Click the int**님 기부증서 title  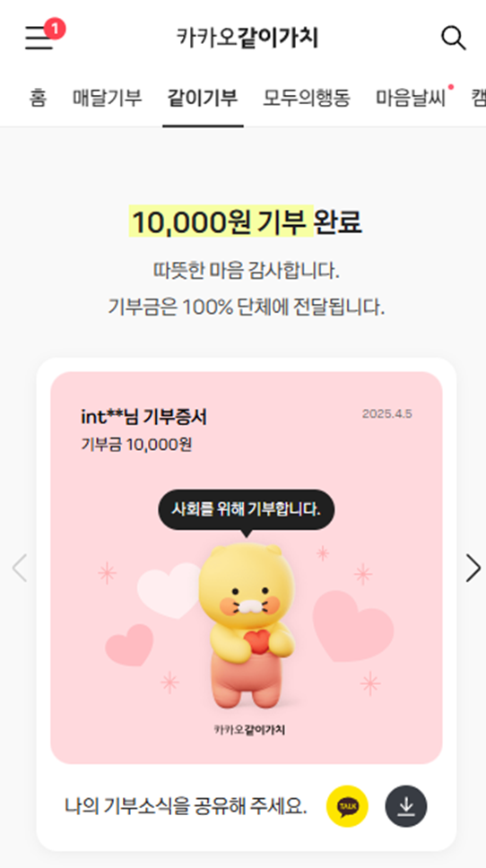144,417
